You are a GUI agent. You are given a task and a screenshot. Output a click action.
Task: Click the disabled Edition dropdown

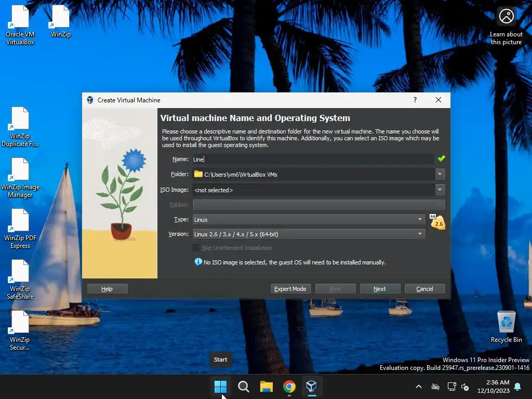click(318, 205)
